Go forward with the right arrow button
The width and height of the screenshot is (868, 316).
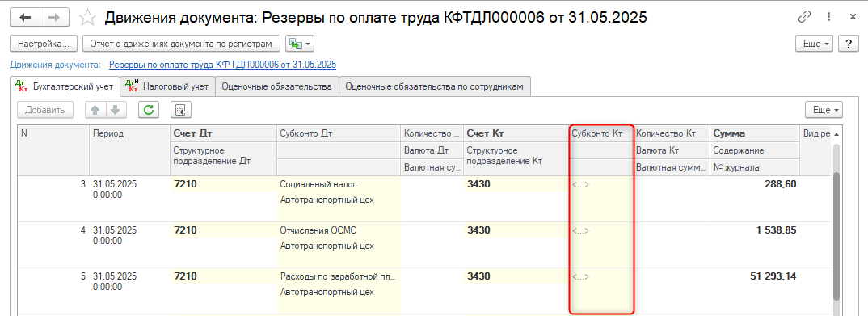(53, 18)
